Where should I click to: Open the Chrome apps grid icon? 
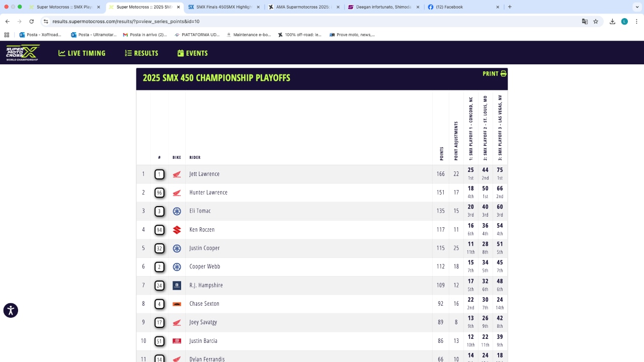click(7, 35)
